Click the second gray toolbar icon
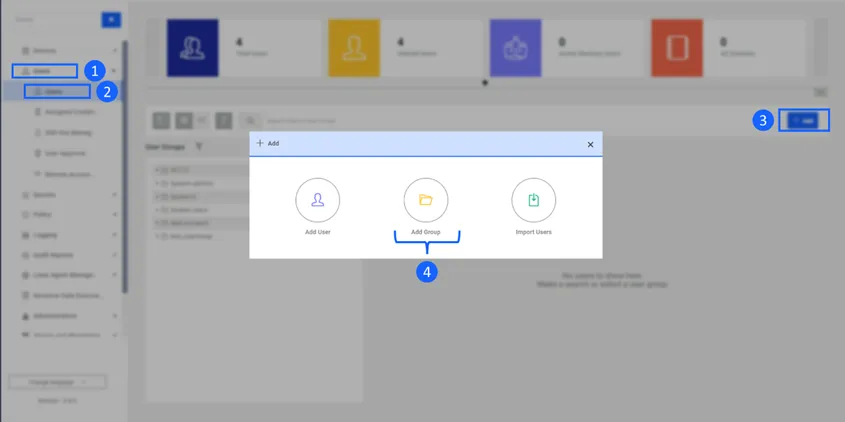 (184, 121)
